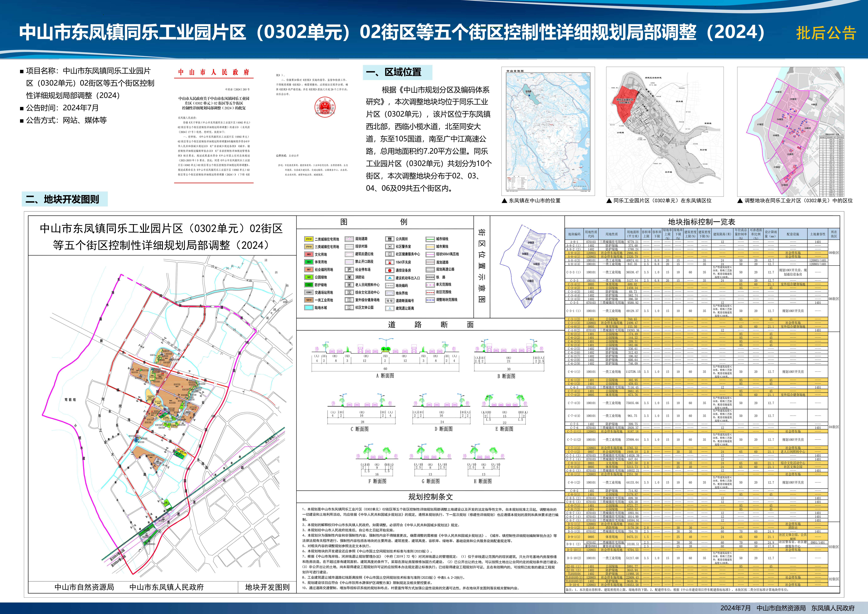Select the 规划高速公路 legend symbol
This screenshot has width=868, height=614.
(x=430, y=270)
